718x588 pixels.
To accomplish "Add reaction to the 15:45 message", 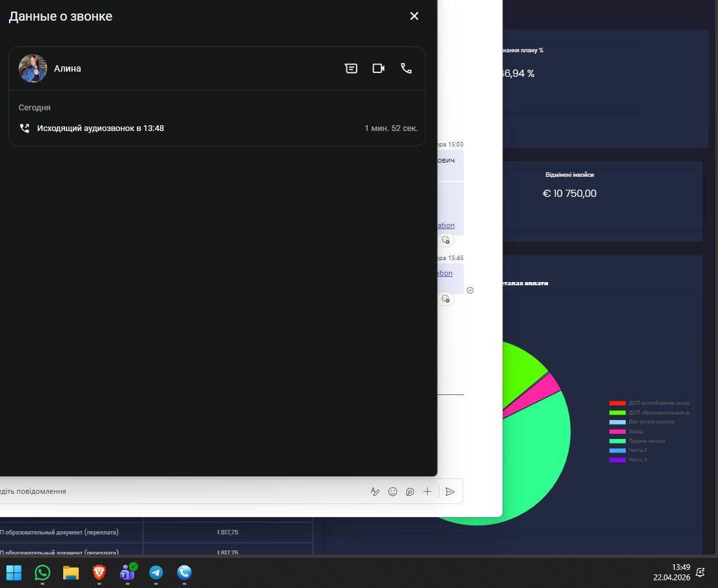I will coord(446,299).
